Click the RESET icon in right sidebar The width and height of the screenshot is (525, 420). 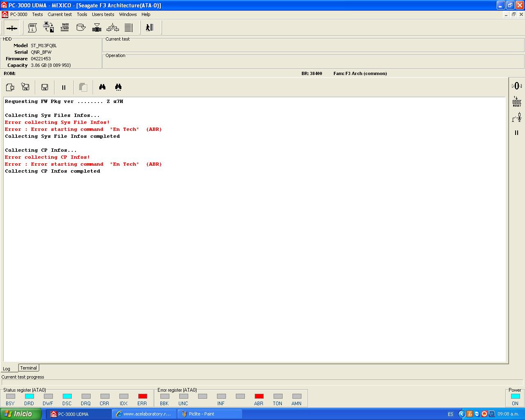516,102
